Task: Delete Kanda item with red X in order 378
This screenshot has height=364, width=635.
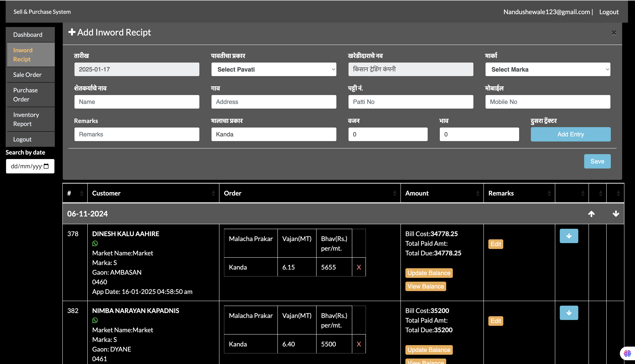Action: (x=359, y=267)
